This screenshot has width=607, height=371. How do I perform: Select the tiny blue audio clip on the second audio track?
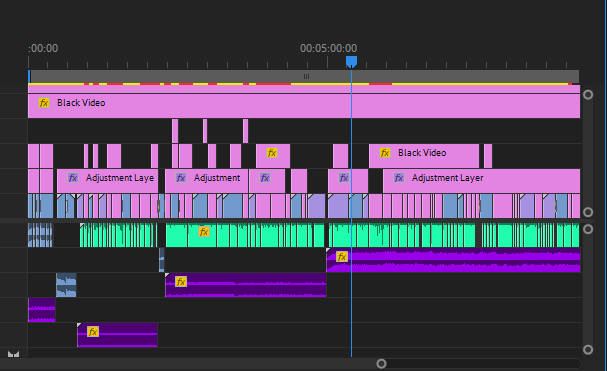pos(162,260)
